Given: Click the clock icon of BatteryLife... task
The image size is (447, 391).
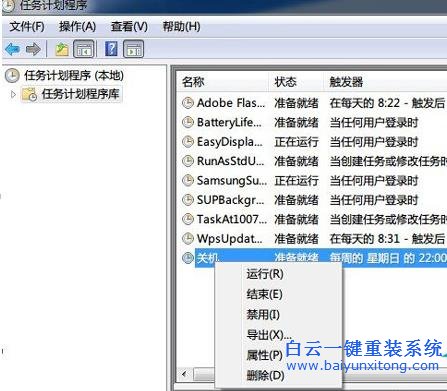Looking at the screenshot, I should [x=188, y=122].
